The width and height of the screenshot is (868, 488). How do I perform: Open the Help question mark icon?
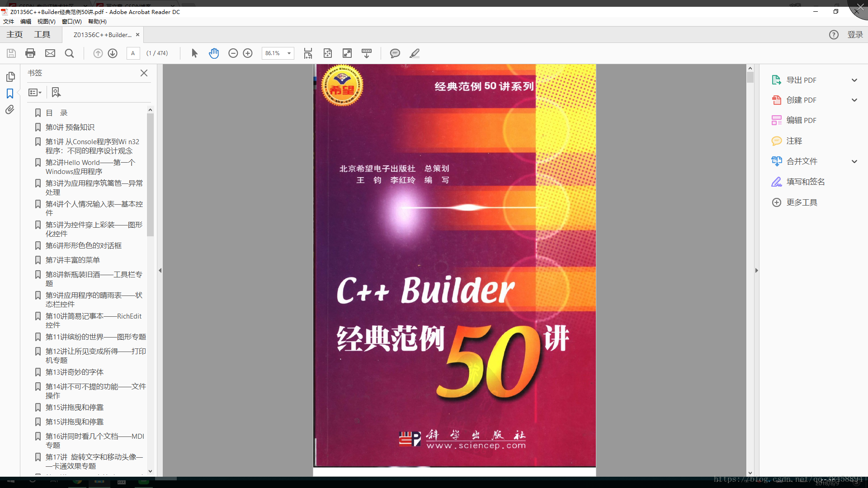point(834,35)
